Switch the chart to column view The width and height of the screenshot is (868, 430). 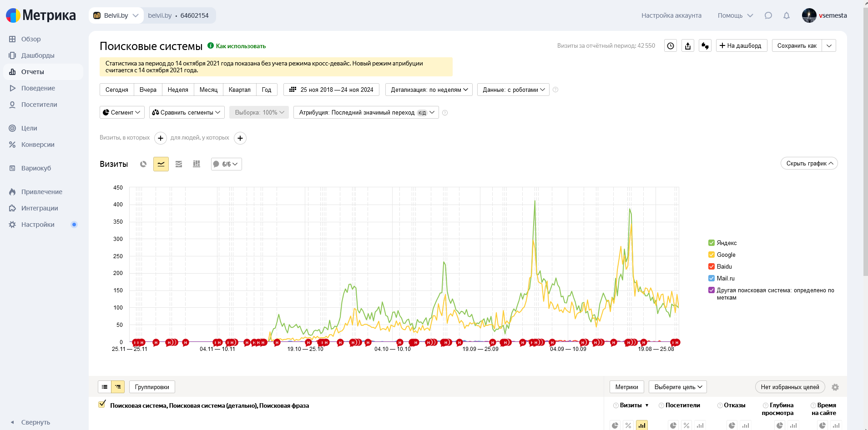click(x=197, y=164)
